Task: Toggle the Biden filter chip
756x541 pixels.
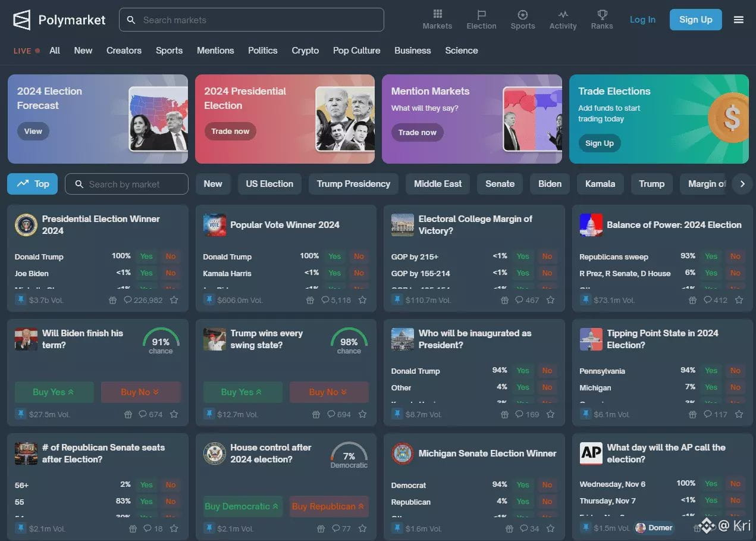Action: click(549, 184)
